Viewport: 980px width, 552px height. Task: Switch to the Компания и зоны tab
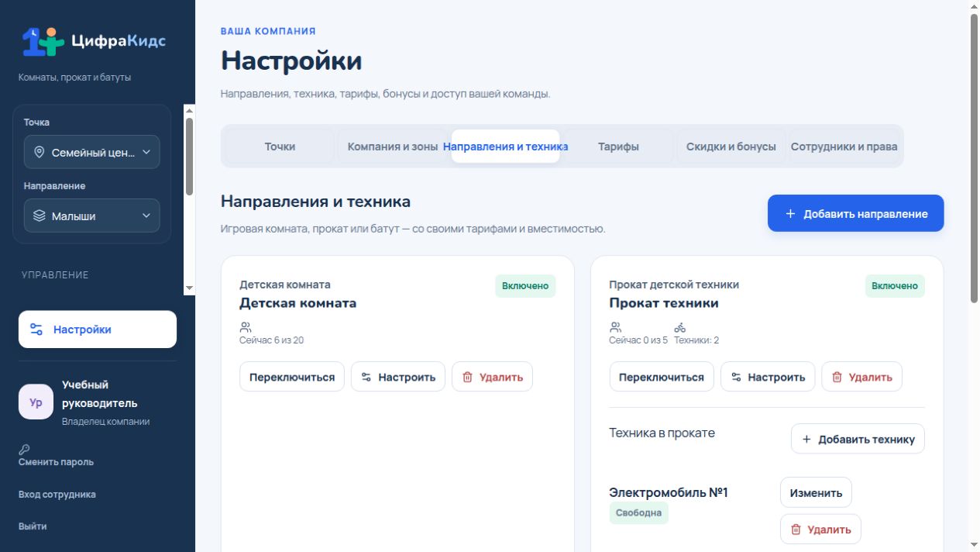coord(393,147)
